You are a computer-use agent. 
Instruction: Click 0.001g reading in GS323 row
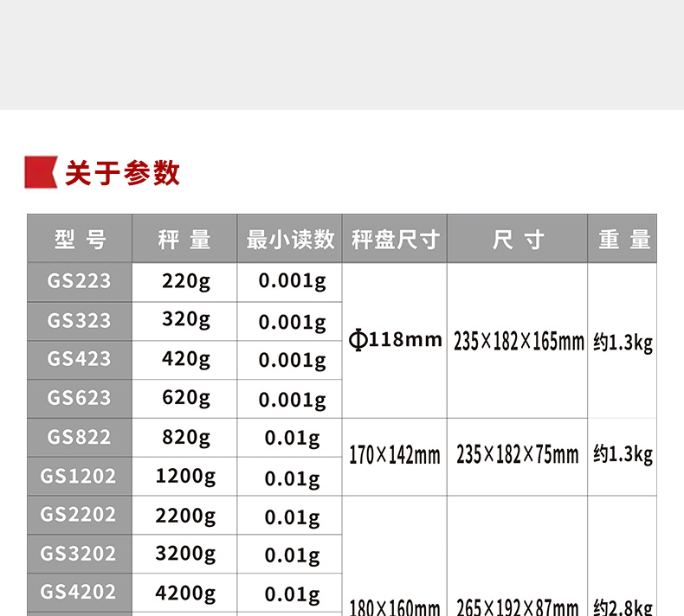293,323
